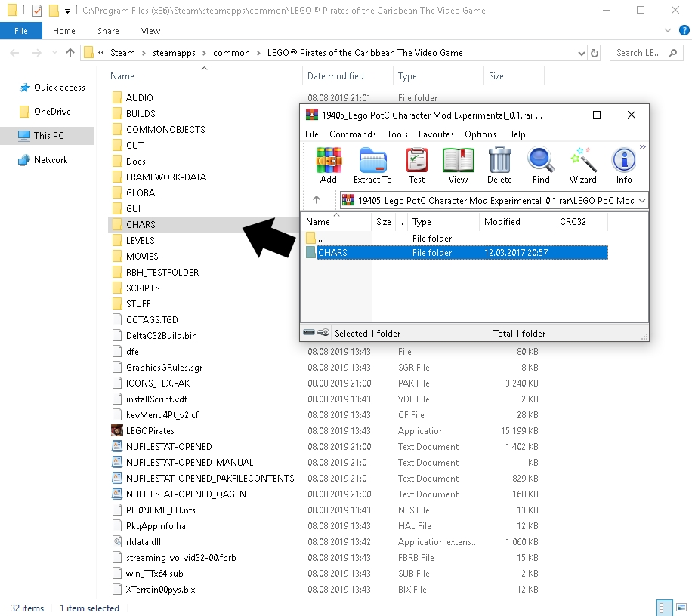Image resolution: width=692 pixels, height=616 pixels.
Task: Open Explorer Help question mark icon
Action: pos(684,30)
